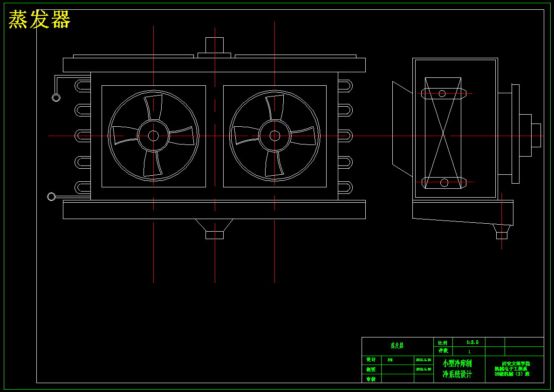This screenshot has width=554, height=392.
Task: Click the 西安文理学院 school name
Action: point(516,364)
